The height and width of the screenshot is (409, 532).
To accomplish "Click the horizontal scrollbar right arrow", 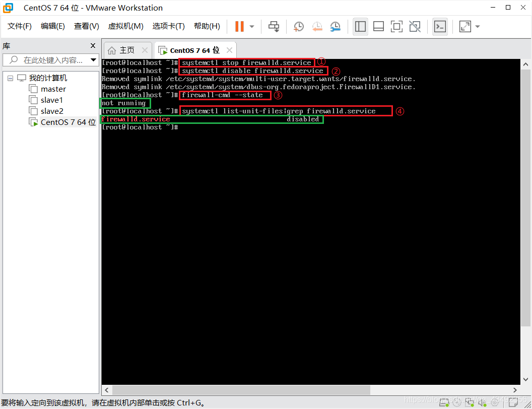I will [x=515, y=390].
